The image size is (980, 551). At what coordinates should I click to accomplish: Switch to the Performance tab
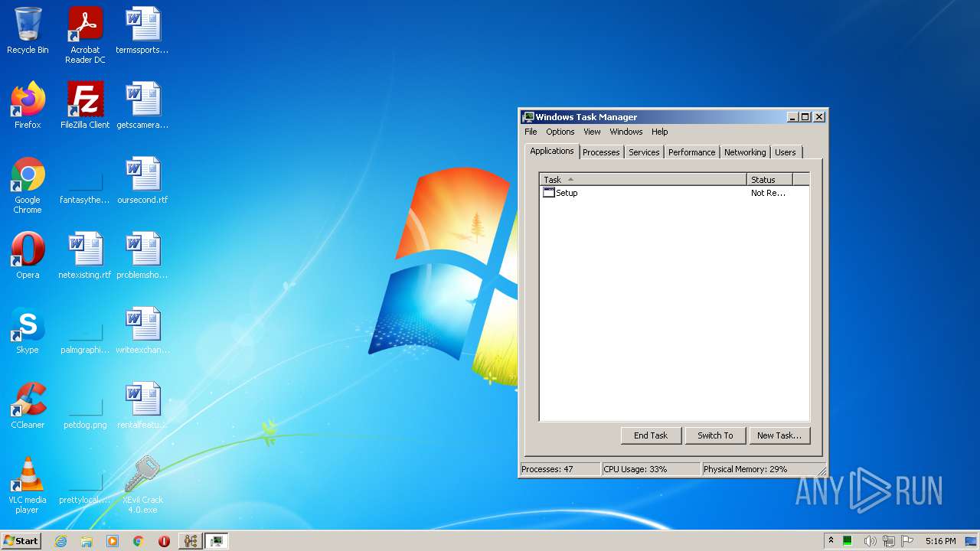pyautogui.click(x=691, y=152)
